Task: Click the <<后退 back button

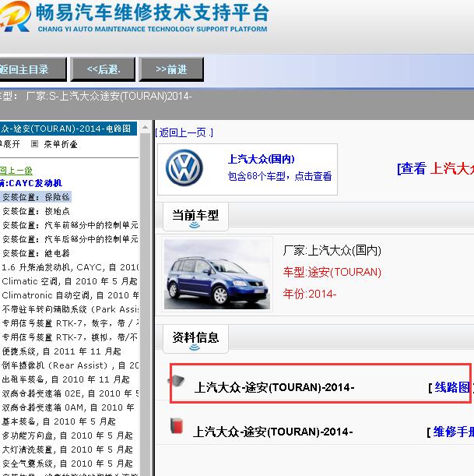Action: 103,69
